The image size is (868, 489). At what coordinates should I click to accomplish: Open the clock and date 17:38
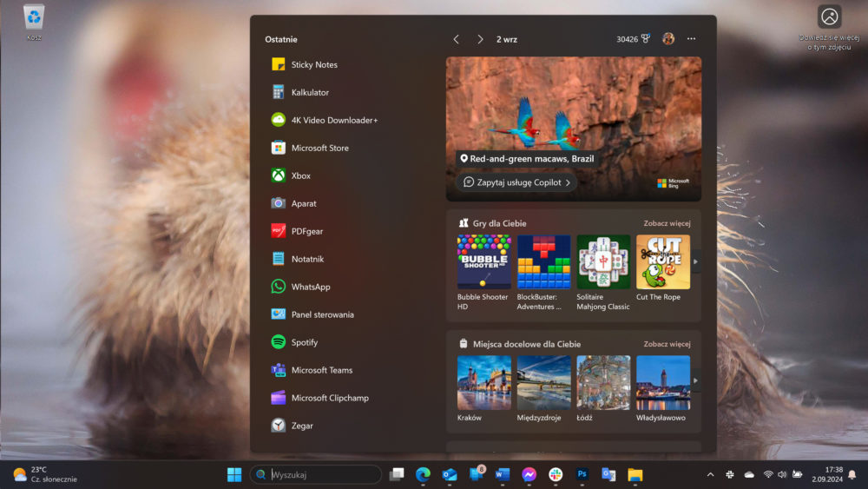tap(827, 474)
